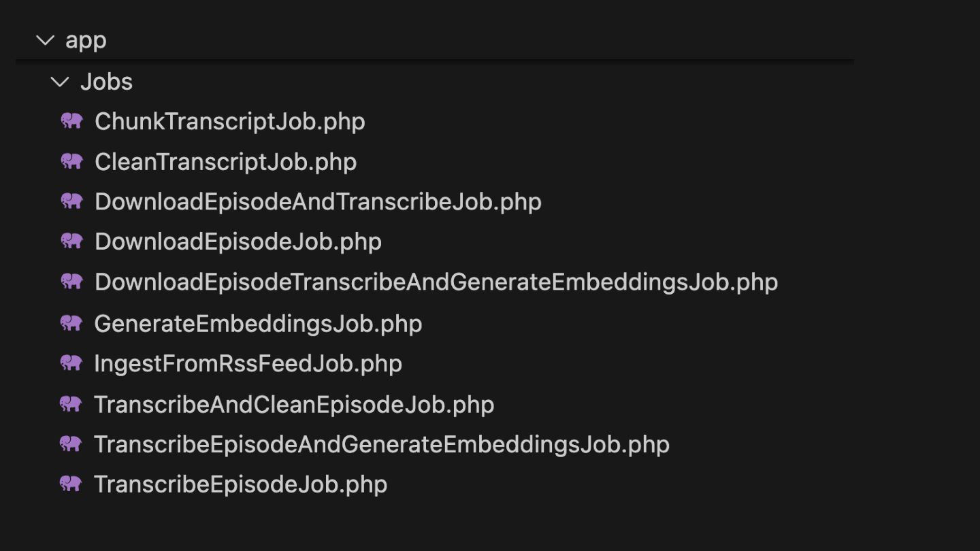Select the Jobs folder label
The height and width of the screenshot is (551, 980).
[x=106, y=82]
